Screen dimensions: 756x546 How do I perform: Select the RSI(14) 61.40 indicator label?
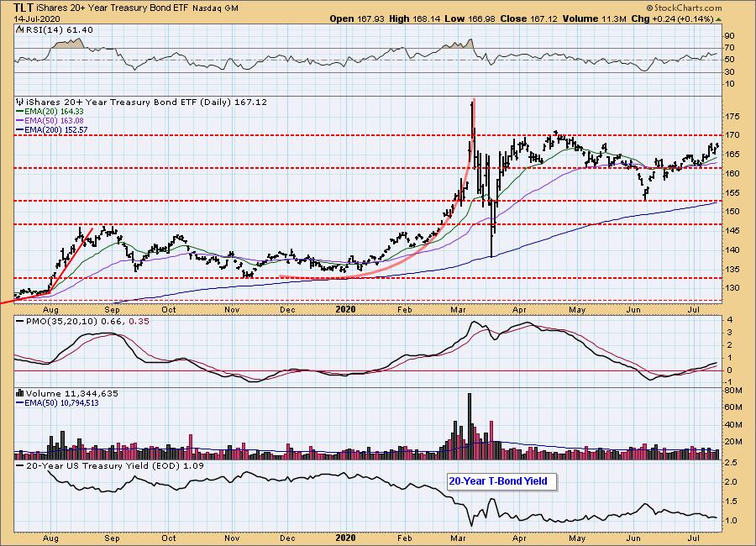60,30
